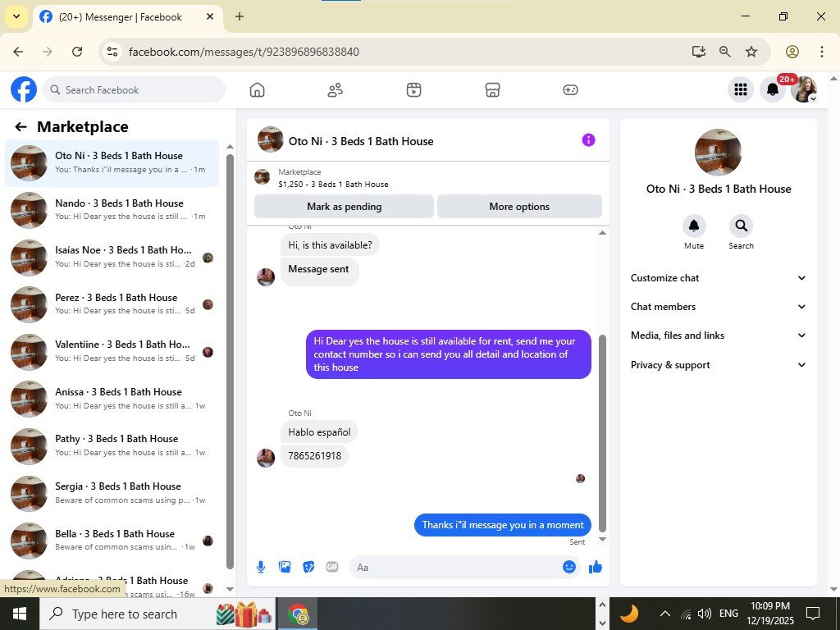Image resolution: width=840 pixels, height=630 pixels.
Task: Go back in Chrome history
Action: click(x=18, y=52)
